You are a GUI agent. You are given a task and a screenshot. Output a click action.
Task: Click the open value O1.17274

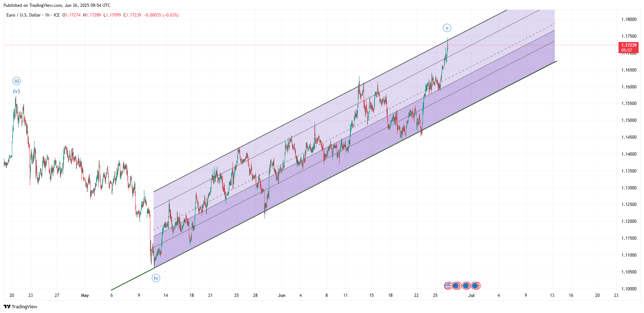pos(71,15)
